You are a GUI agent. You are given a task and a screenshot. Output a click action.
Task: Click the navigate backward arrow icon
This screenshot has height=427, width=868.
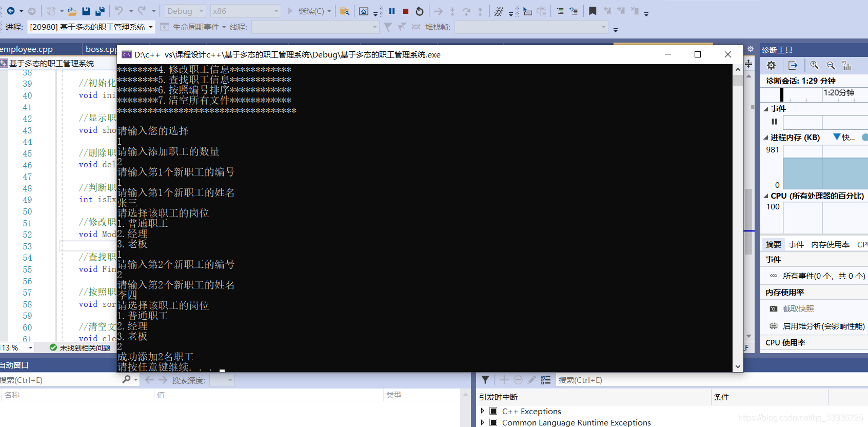[10, 11]
